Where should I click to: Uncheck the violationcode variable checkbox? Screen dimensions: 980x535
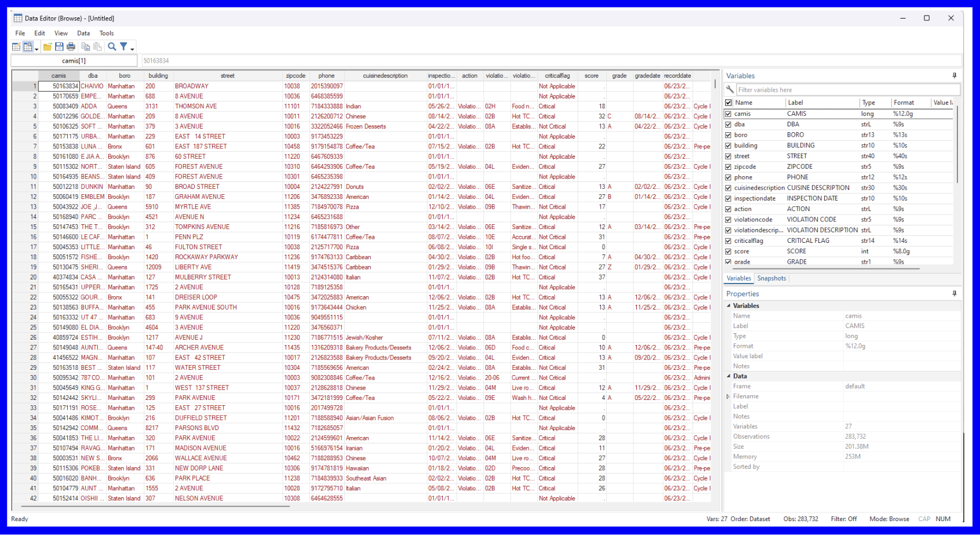pyautogui.click(x=728, y=220)
